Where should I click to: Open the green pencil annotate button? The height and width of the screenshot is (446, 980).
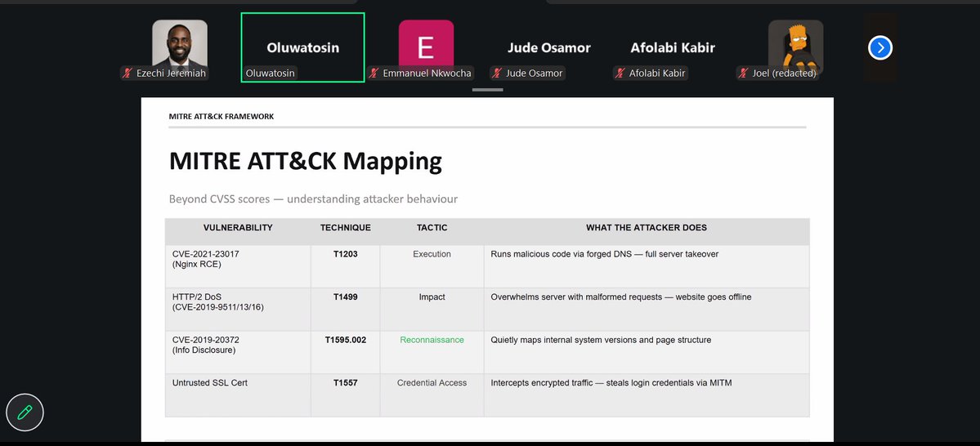pyautogui.click(x=25, y=413)
